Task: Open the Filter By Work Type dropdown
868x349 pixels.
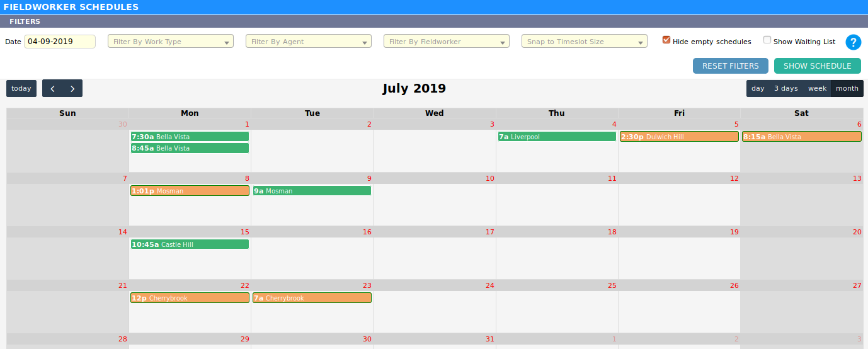Action: click(171, 42)
